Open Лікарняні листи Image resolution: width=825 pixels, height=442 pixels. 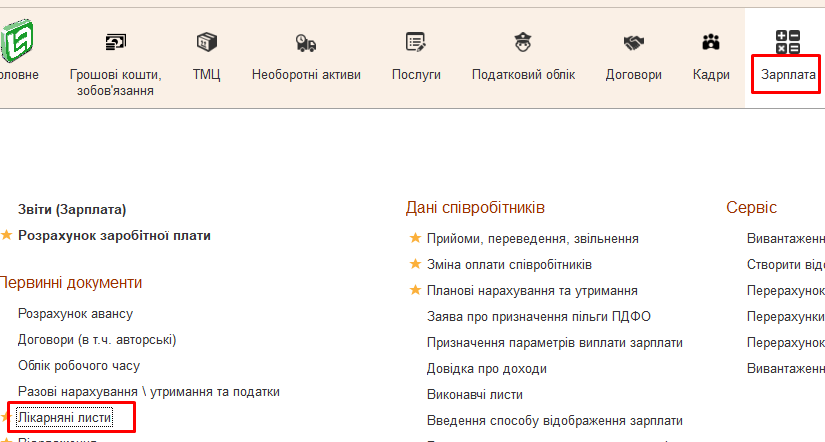click(65, 418)
